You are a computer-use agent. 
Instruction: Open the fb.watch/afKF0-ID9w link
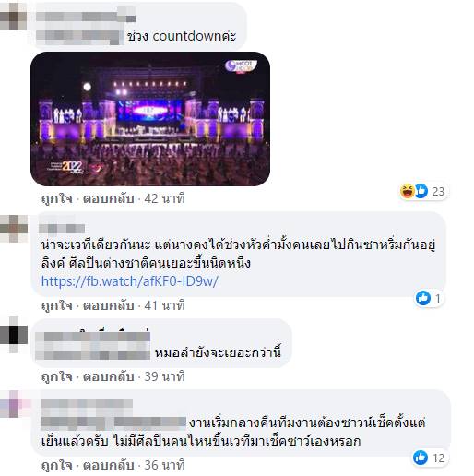click(130, 281)
